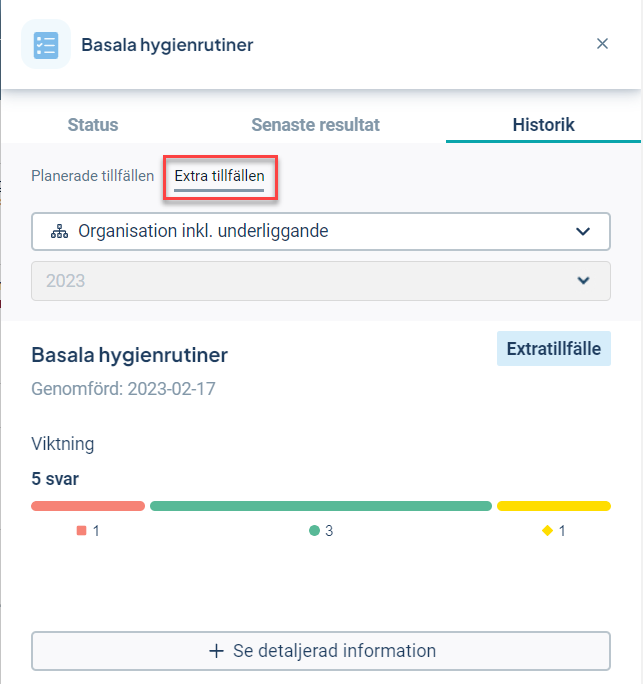
Task: Click the green circle legend icon
Action: click(x=314, y=530)
